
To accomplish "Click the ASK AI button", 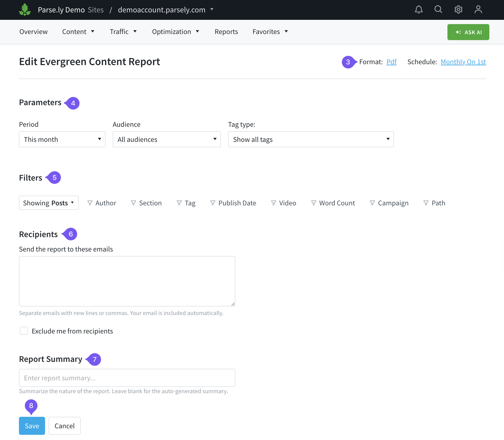I will coord(468,32).
